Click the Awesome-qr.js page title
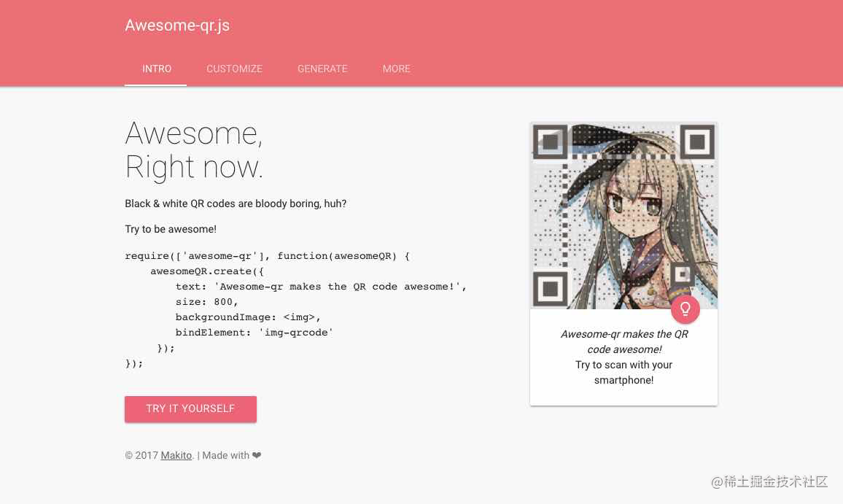Image resolution: width=843 pixels, height=504 pixels. 177,26
